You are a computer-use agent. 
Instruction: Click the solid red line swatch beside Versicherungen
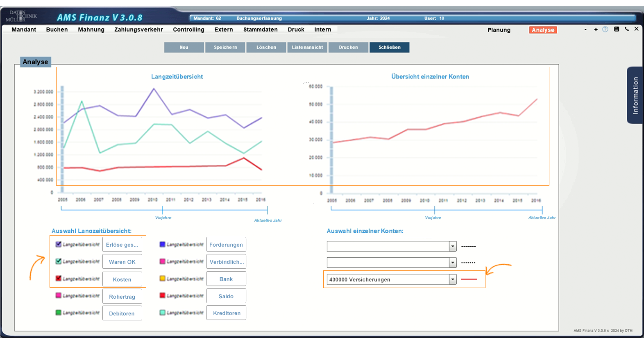tap(469, 279)
